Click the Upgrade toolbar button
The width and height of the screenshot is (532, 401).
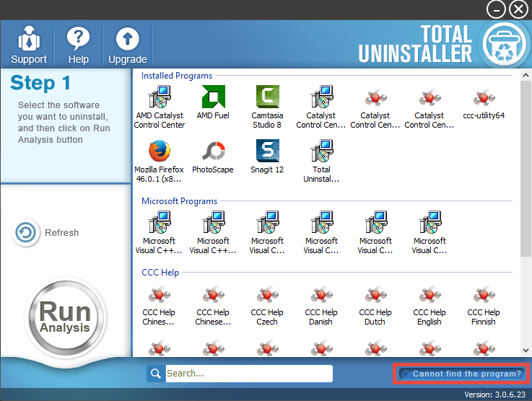click(x=127, y=45)
